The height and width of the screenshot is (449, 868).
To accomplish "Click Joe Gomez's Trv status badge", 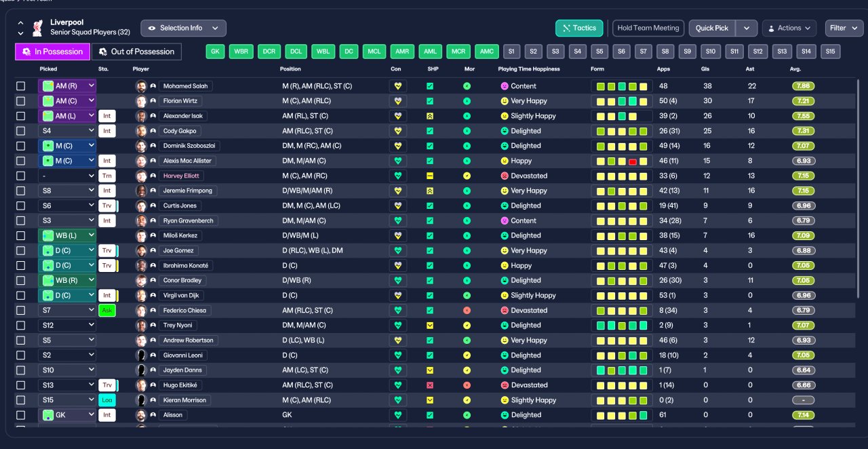I will point(107,250).
